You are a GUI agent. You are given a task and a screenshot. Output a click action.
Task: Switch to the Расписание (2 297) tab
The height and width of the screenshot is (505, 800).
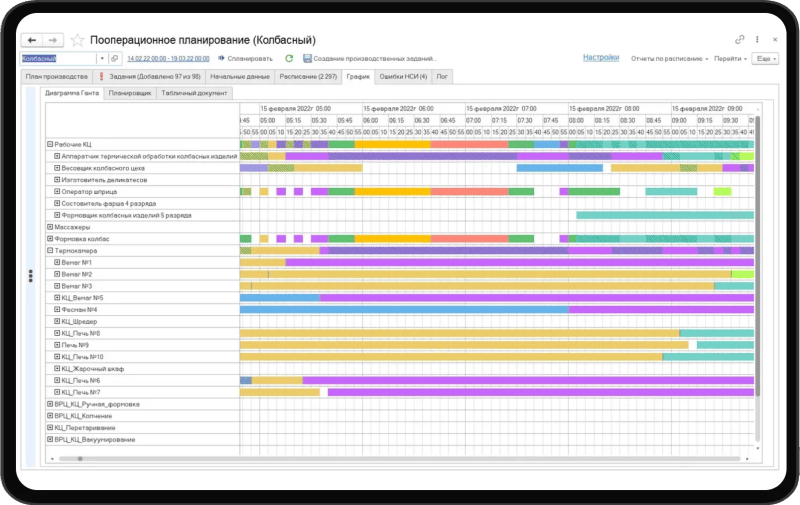pos(308,76)
